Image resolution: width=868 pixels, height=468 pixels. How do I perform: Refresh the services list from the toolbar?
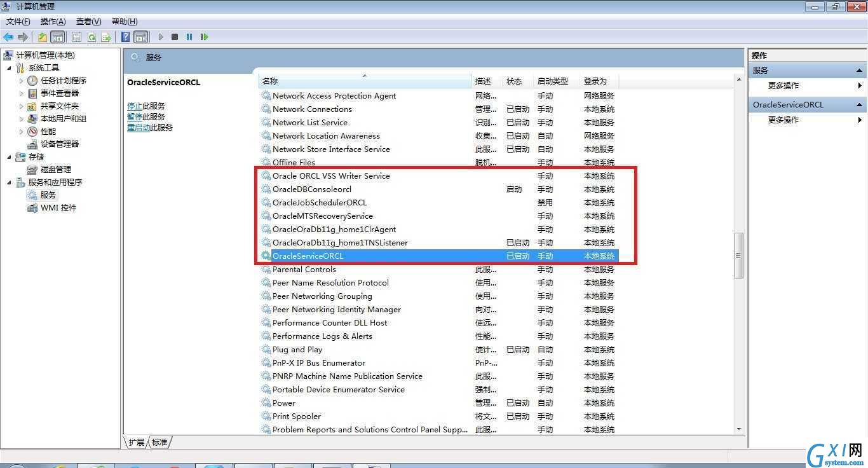pyautogui.click(x=92, y=37)
